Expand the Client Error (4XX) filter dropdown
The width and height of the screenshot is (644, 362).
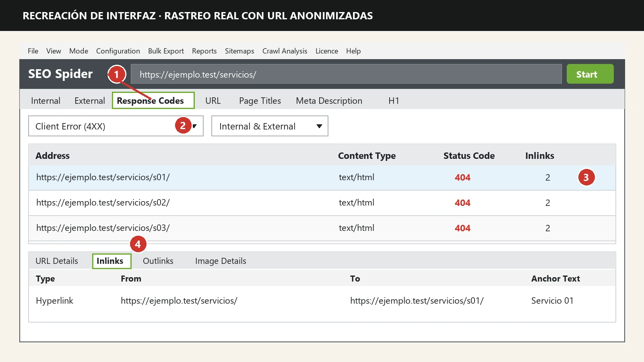point(116,126)
